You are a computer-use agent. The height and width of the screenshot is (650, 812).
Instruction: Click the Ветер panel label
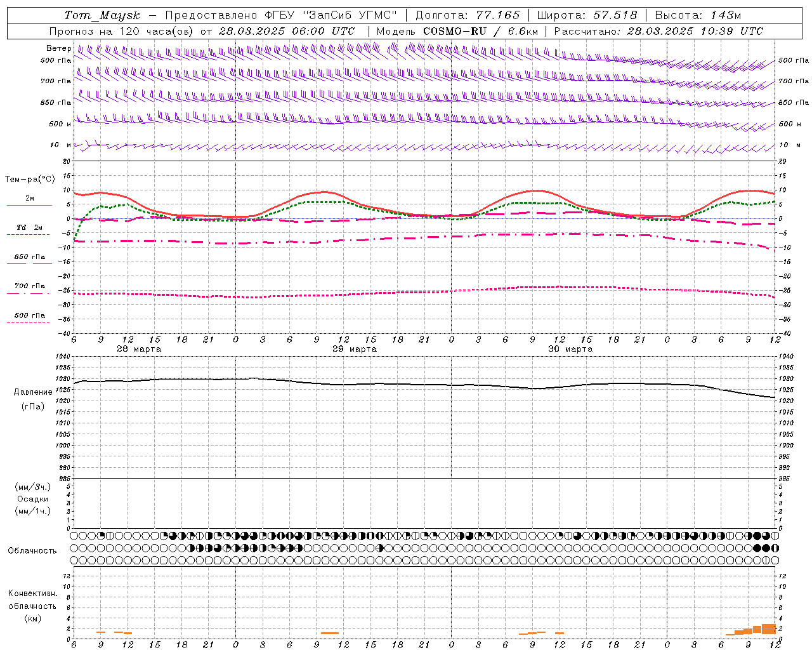[58, 48]
